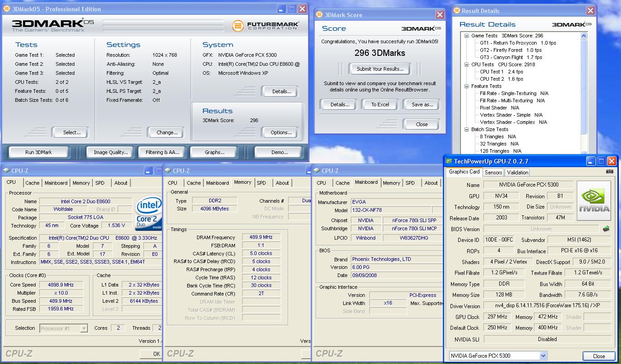Click the GPU-Z Driver Version field

click(547, 305)
